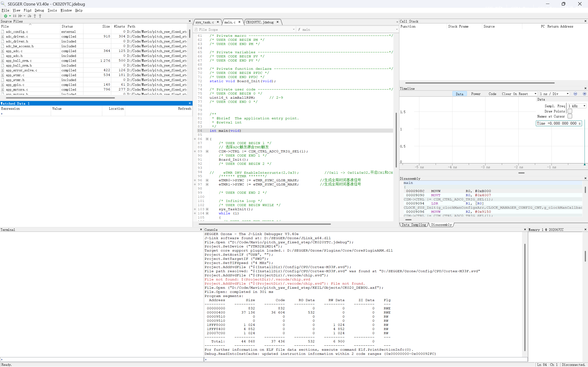The width and height of the screenshot is (588, 367).
Task: Toggle breakpoint dot at line 97
Action: point(195,185)
